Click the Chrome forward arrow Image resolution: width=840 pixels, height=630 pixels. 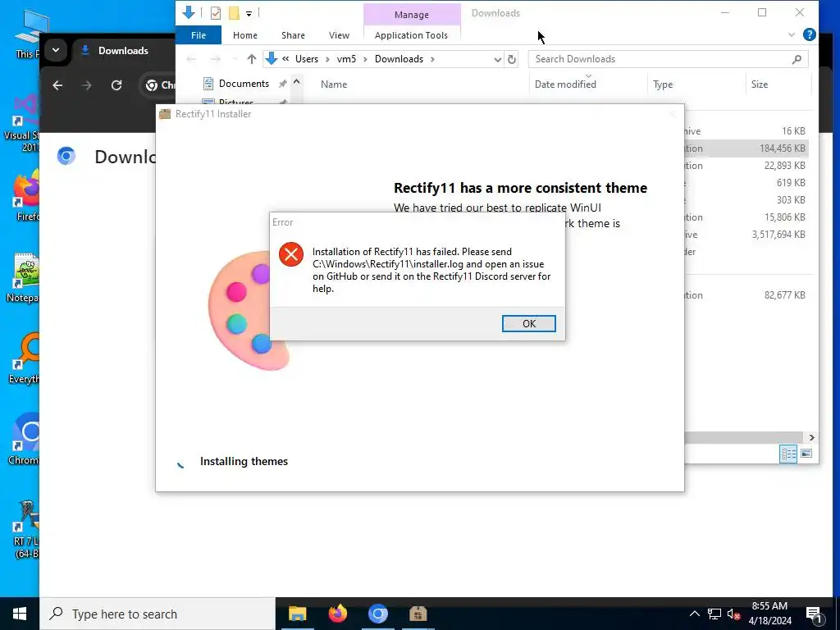click(87, 85)
